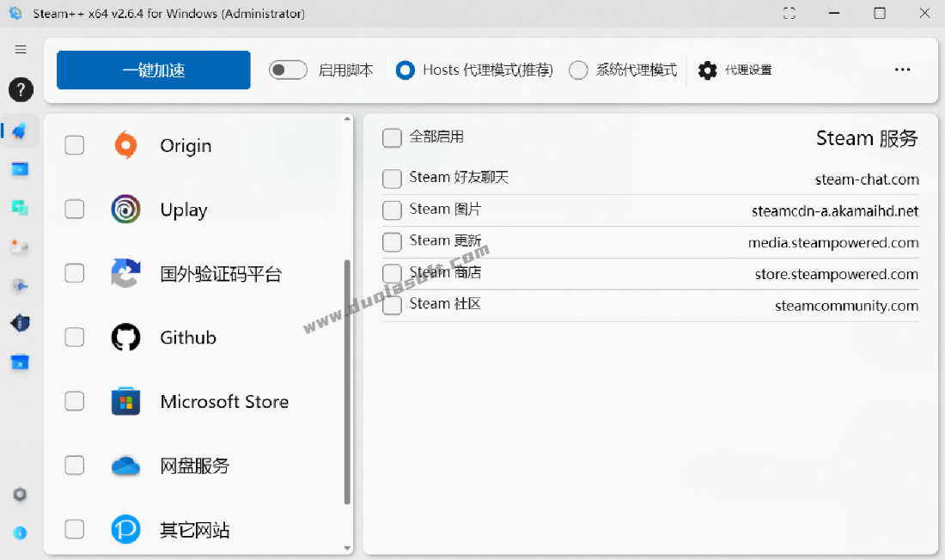Click the service list scroll-up arrow
Image resolution: width=945 pixels, height=560 pixels.
point(347,119)
